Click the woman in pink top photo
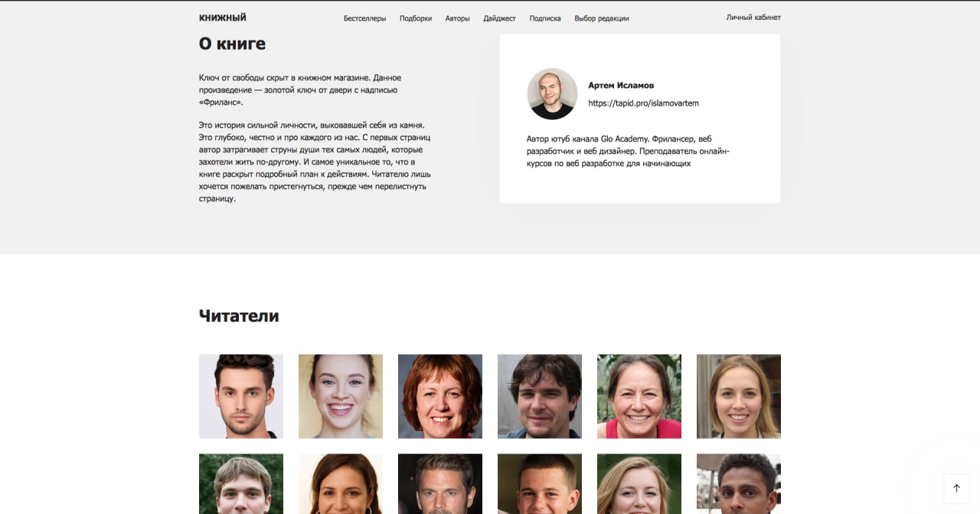This screenshot has width=980, height=514. [639, 396]
